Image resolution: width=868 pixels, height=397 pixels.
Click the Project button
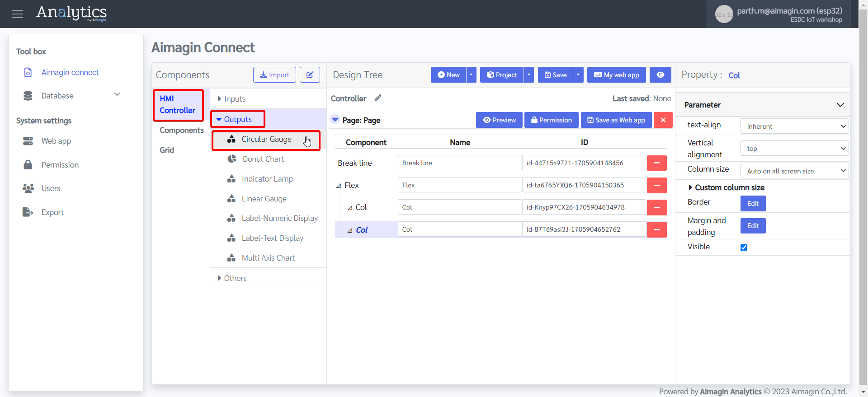click(x=502, y=75)
